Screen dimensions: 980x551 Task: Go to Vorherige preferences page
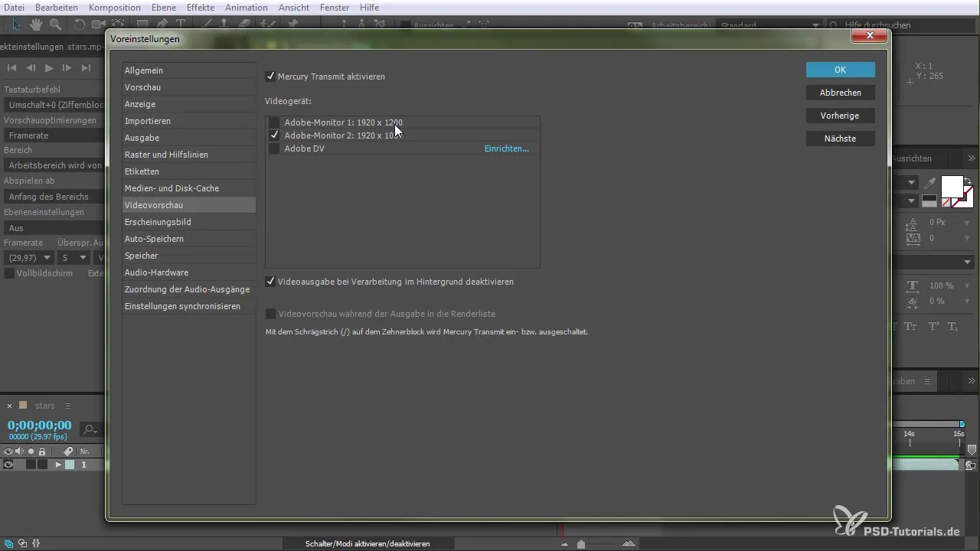click(x=840, y=116)
